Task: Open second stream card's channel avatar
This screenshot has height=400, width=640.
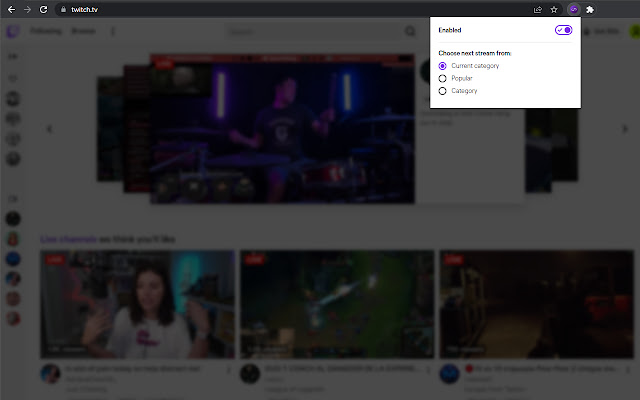Action: 250,373
